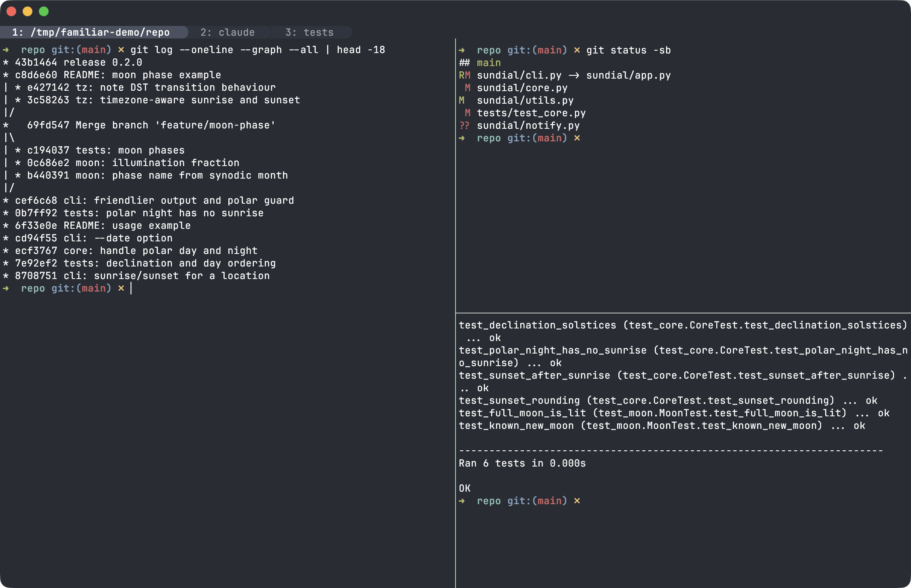Click the ?? untracked marker icon
This screenshot has height=588, width=911.
point(464,126)
